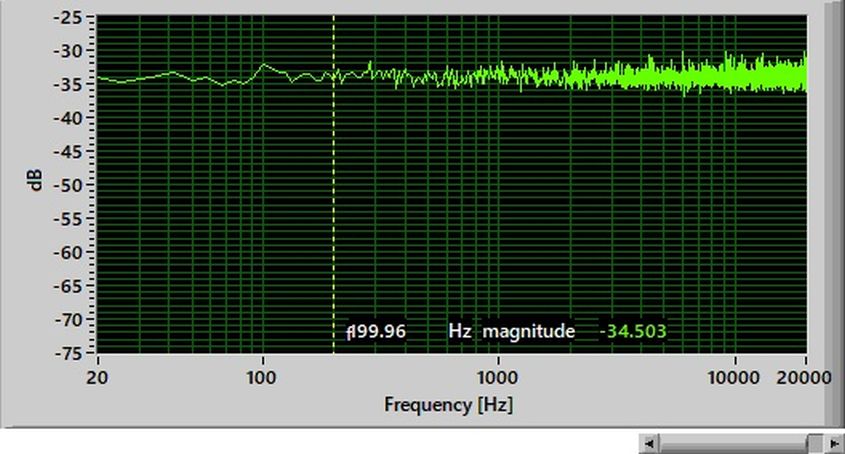The height and width of the screenshot is (454, 845).
Task: Click the "Hz" unit label
Action: pos(460,331)
